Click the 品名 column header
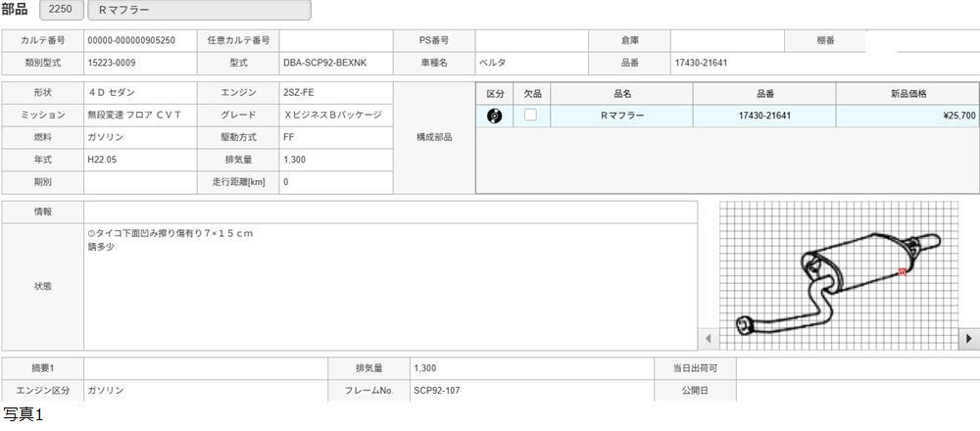Screen dimensions: 980x431 click(621, 93)
